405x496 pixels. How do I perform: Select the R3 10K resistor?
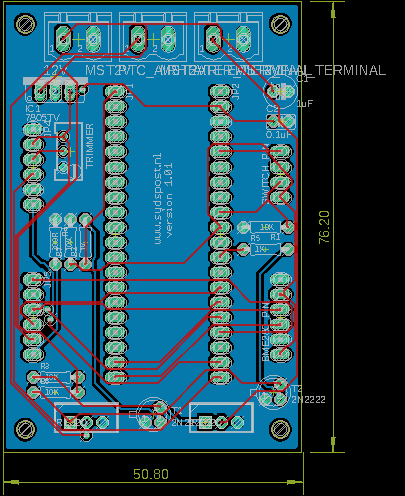click(55, 378)
